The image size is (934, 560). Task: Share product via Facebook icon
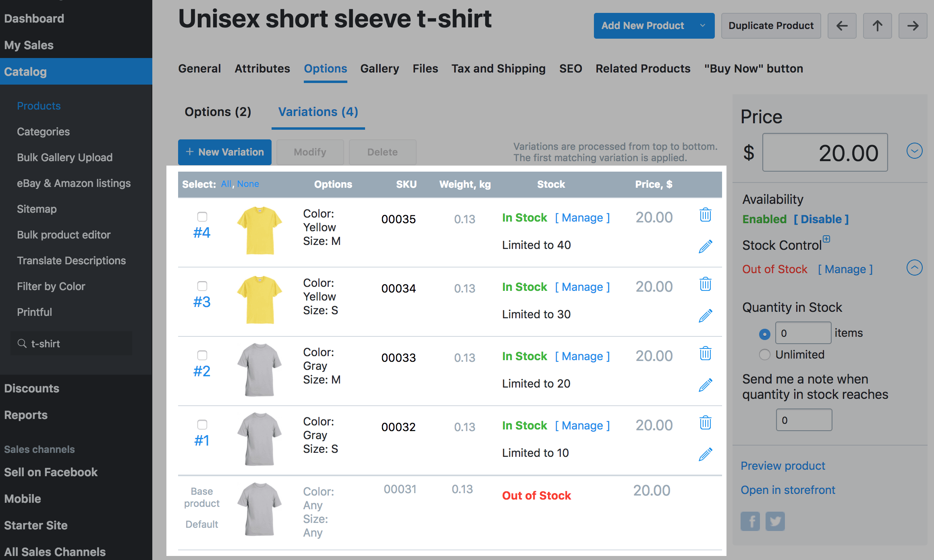pyautogui.click(x=750, y=521)
